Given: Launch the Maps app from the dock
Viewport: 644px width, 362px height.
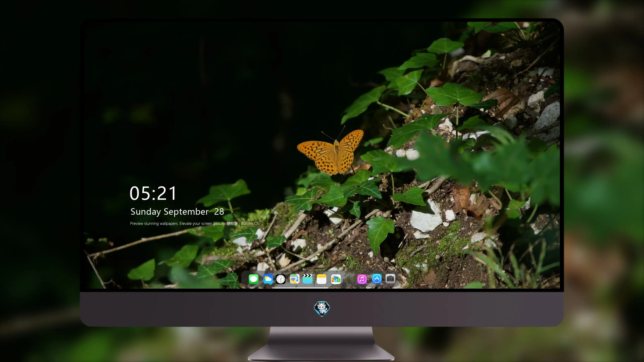Looking at the screenshot, I should pyautogui.click(x=294, y=279).
